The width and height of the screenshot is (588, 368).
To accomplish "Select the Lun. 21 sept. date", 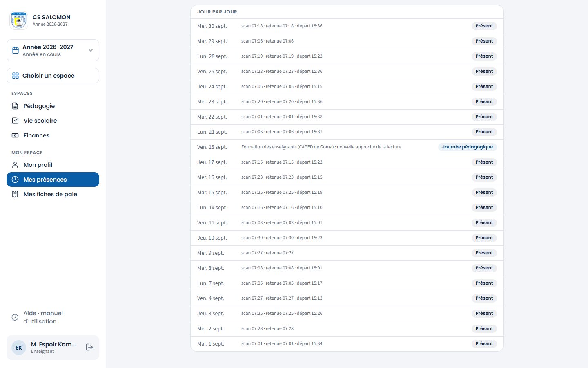I will click(x=212, y=132).
